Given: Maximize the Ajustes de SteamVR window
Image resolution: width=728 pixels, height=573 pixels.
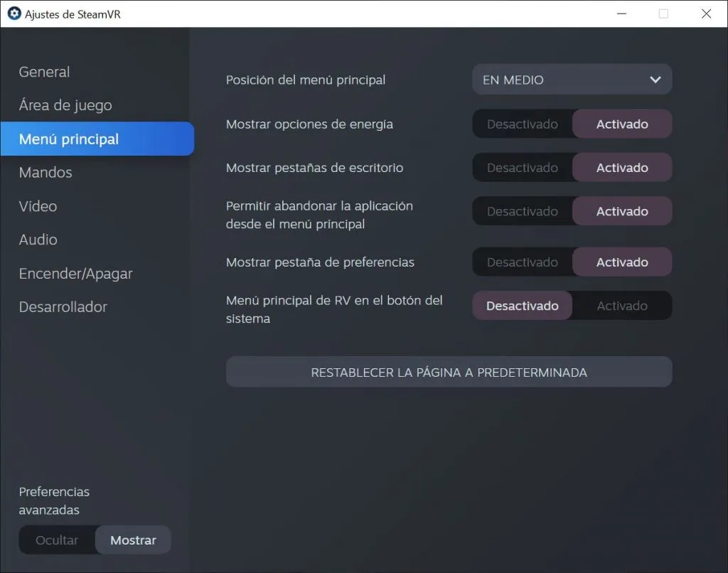Looking at the screenshot, I should click(663, 14).
